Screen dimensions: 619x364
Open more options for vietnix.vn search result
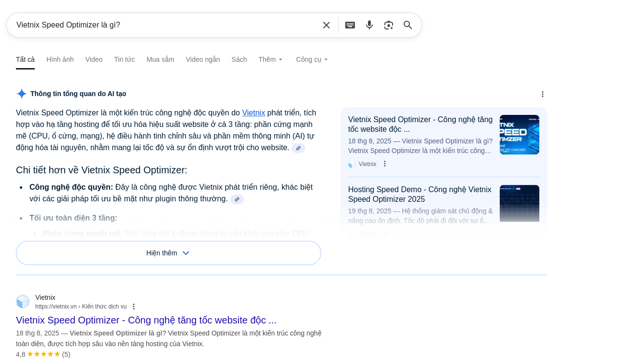(134, 307)
